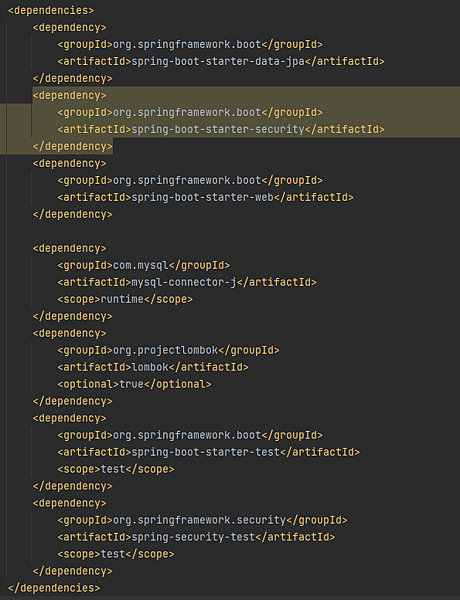Click the spring-security-test artifactId line
This screenshot has height=600, width=460.
point(196,537)
